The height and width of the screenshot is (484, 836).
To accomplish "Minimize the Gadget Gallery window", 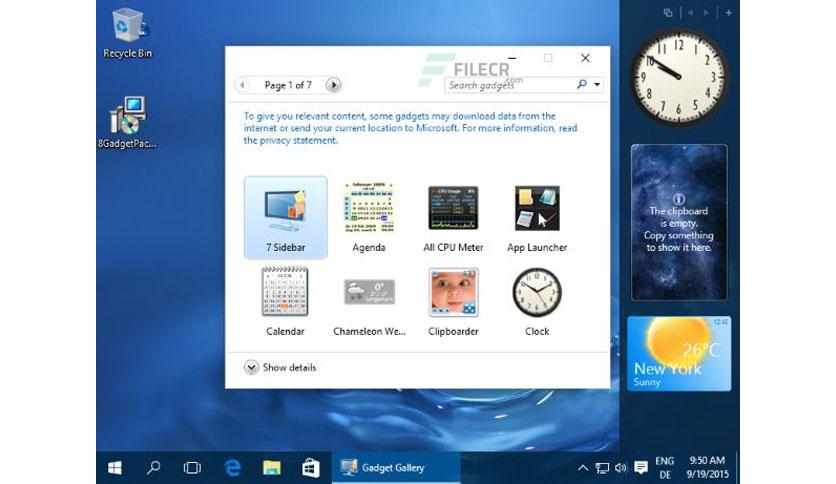I will point(512,58).
